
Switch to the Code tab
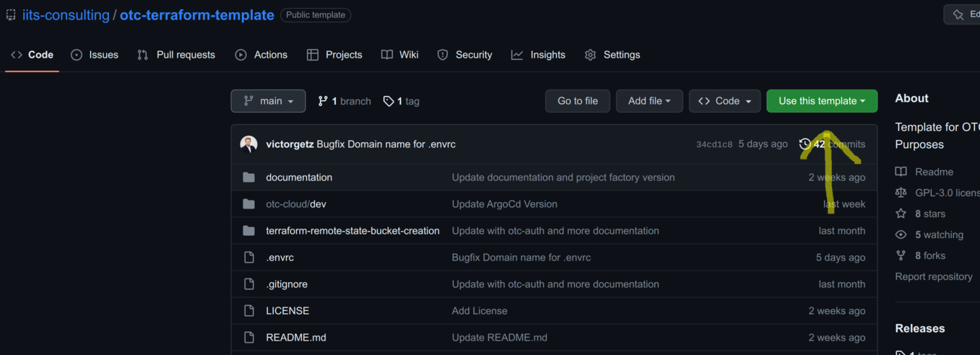(x=32, y=55)
